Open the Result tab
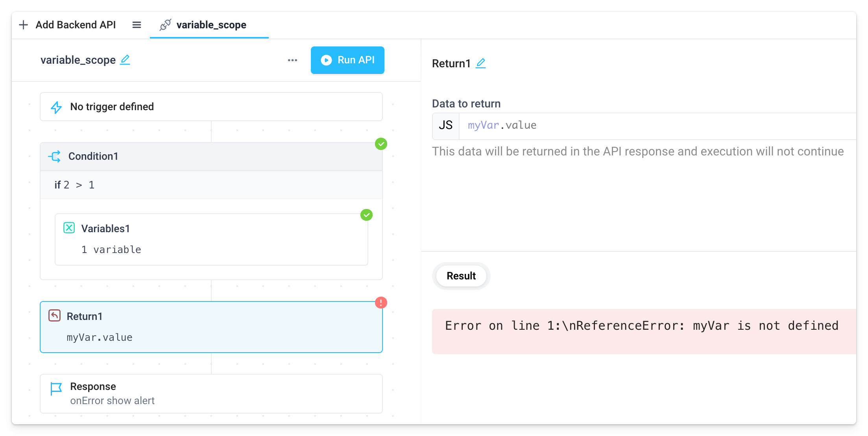 tap(461, 276)
